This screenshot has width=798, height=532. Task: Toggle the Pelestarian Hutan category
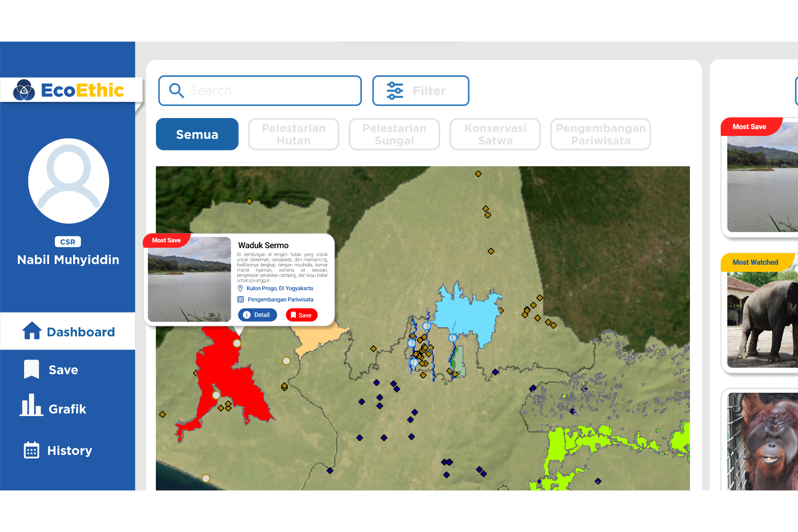click(293, 134)
